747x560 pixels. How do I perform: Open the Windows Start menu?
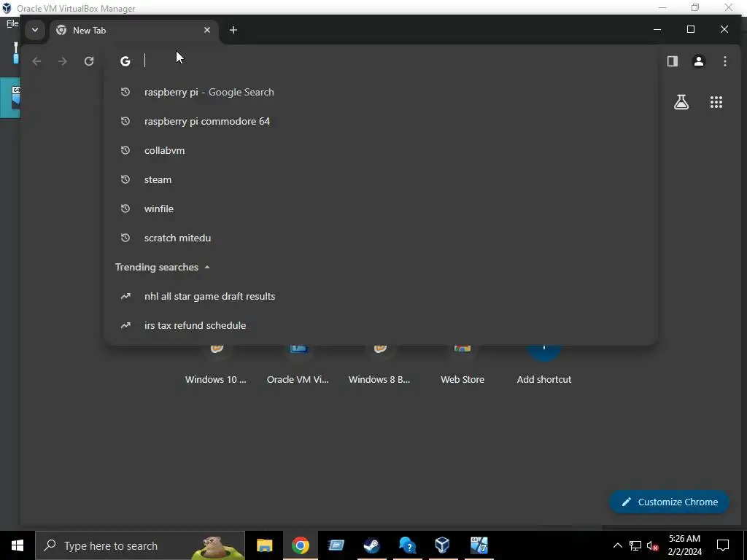[18, 545]
